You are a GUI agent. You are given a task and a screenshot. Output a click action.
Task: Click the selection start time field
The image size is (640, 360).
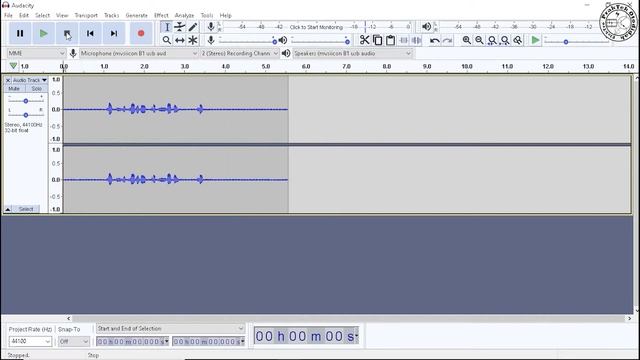pyautogui.click(x=132, y=341)
